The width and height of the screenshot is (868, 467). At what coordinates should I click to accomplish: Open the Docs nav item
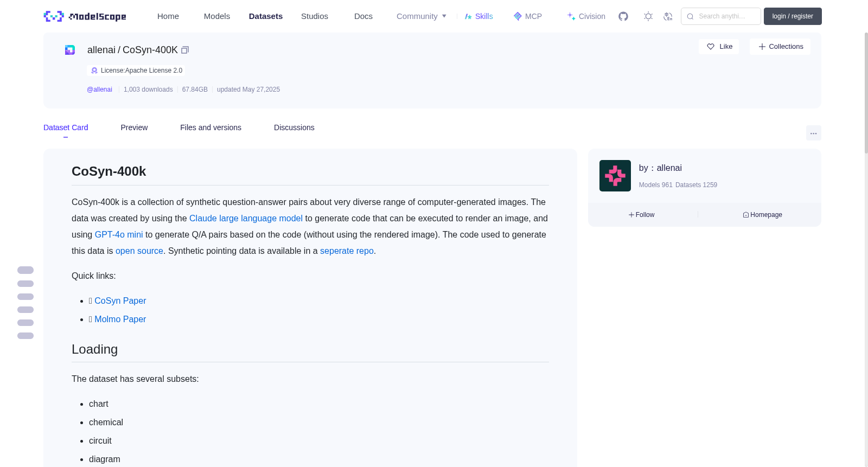(363, 16)
